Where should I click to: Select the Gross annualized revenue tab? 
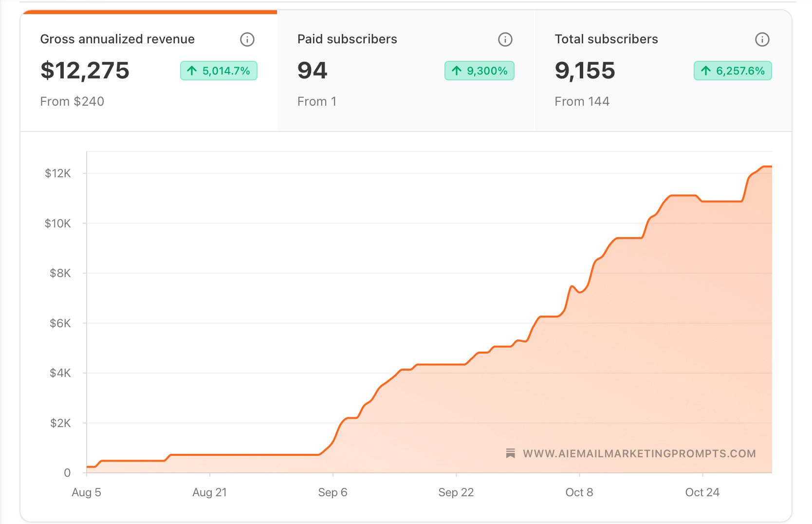click(149, 71)
